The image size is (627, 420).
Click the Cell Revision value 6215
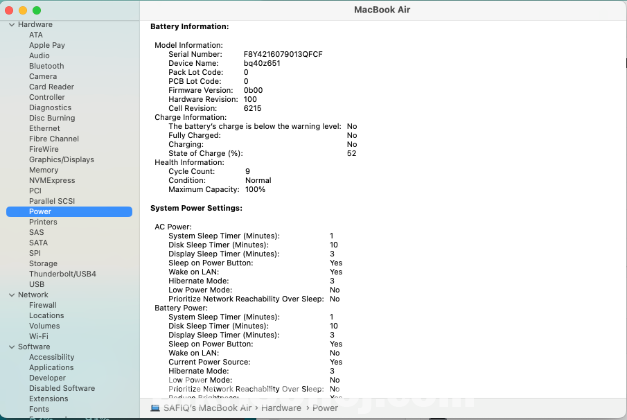[252, 108]
